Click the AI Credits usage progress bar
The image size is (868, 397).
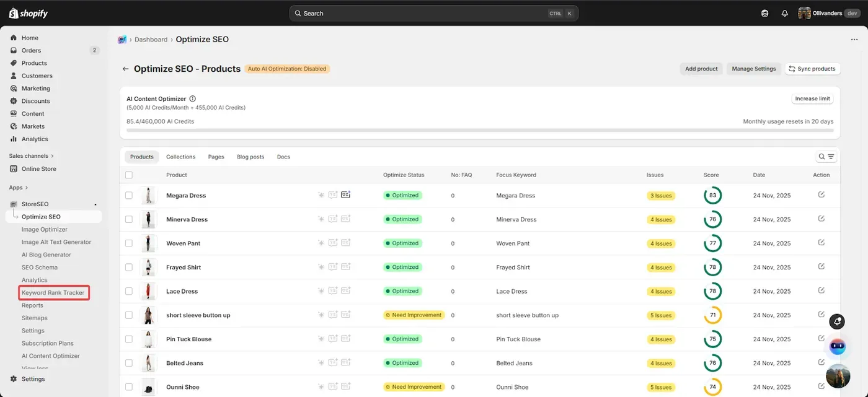tap(480, 130)
